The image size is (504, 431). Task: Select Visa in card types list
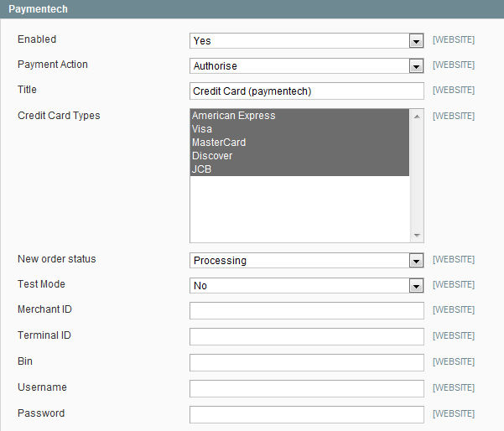tap(299, 129)
